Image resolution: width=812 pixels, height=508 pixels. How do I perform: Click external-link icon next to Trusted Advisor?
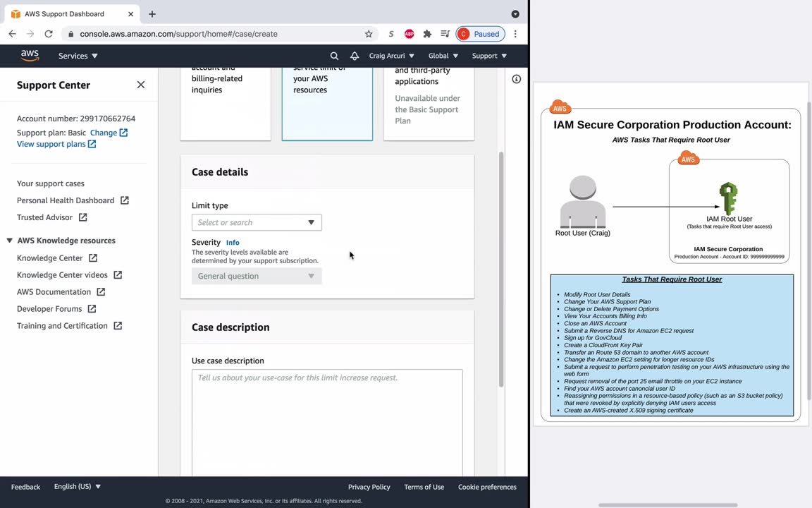(83, 217)
